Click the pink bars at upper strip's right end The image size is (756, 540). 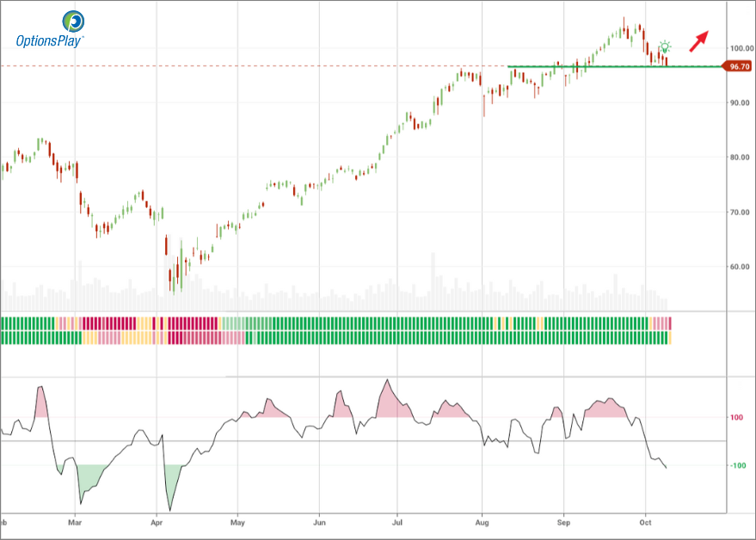click(661, 323)
